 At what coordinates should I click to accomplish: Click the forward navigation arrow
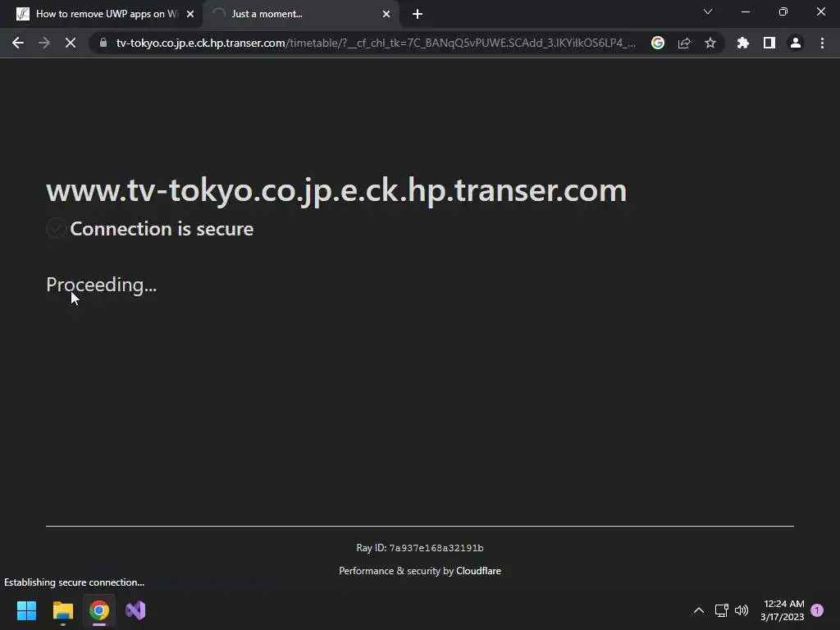pyautogui.click(x=44, y=43)
